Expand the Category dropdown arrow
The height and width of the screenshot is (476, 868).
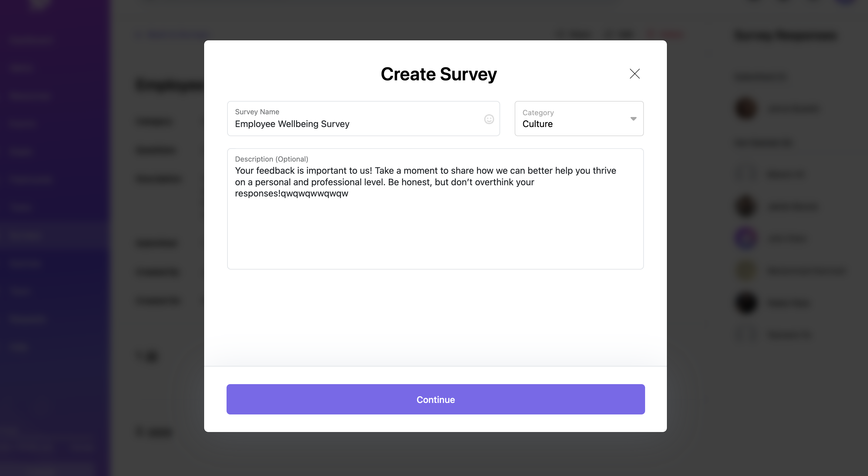pos(633,119)
